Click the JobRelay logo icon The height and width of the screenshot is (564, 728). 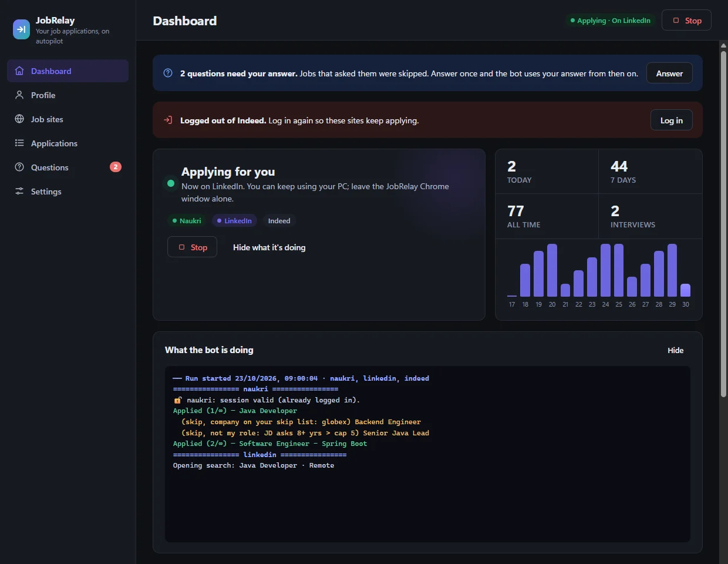point(21,29)
